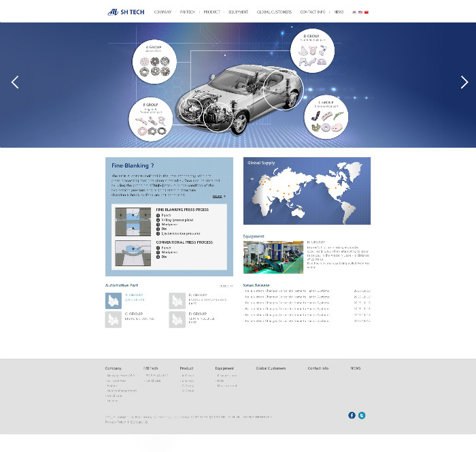Open the Company menu
Image resolution: width=476 pixels, height=452 pixels.
click(x=163, y=12)
